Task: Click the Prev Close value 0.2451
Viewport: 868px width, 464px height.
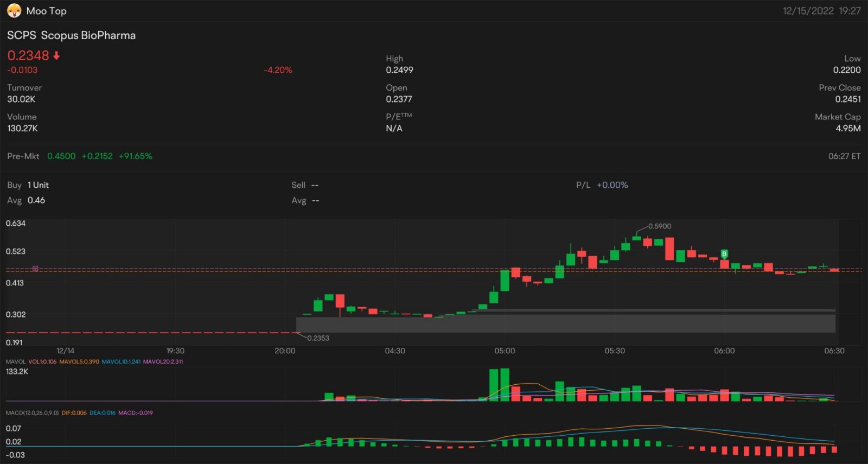Action: pyautogui.click(x=848, y=99)
